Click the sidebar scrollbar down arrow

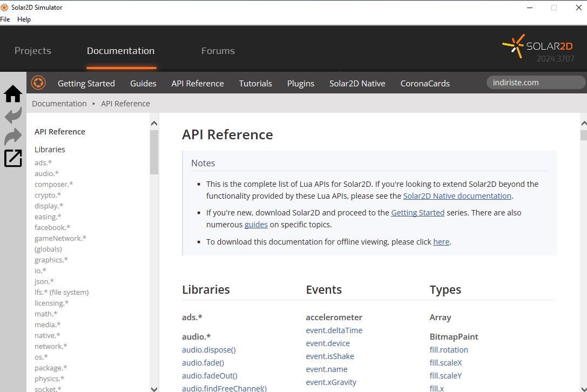[154, 389]
